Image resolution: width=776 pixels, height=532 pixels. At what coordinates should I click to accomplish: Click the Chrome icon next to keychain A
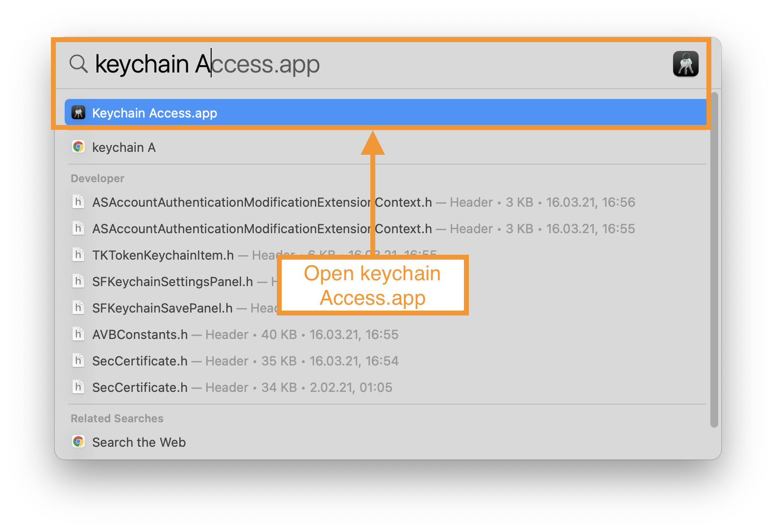click(79, 146)
